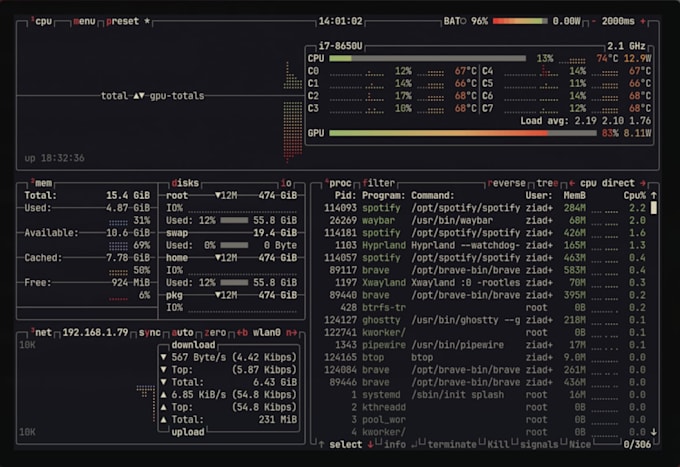This screenshot has width=680, height=467.
Task: Click the wlan0 interface name
Action: coord(267,333)
